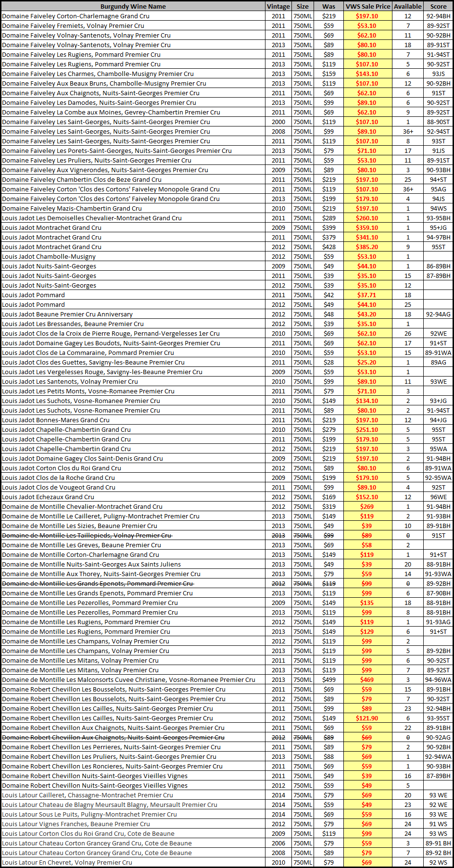Click the Was column header
454x868 pixels.
[x=329, y=7]
